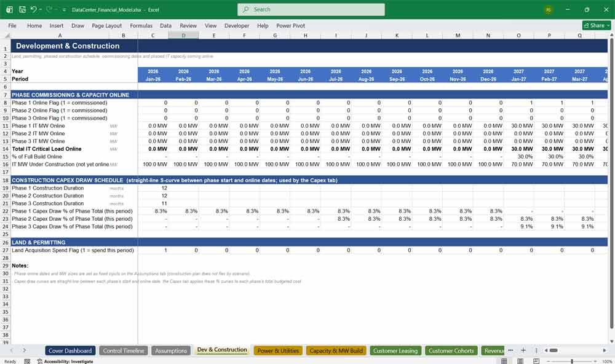Click the user account avatar
This screenshot has height=364, width=615.
click(x=549, y=10)
